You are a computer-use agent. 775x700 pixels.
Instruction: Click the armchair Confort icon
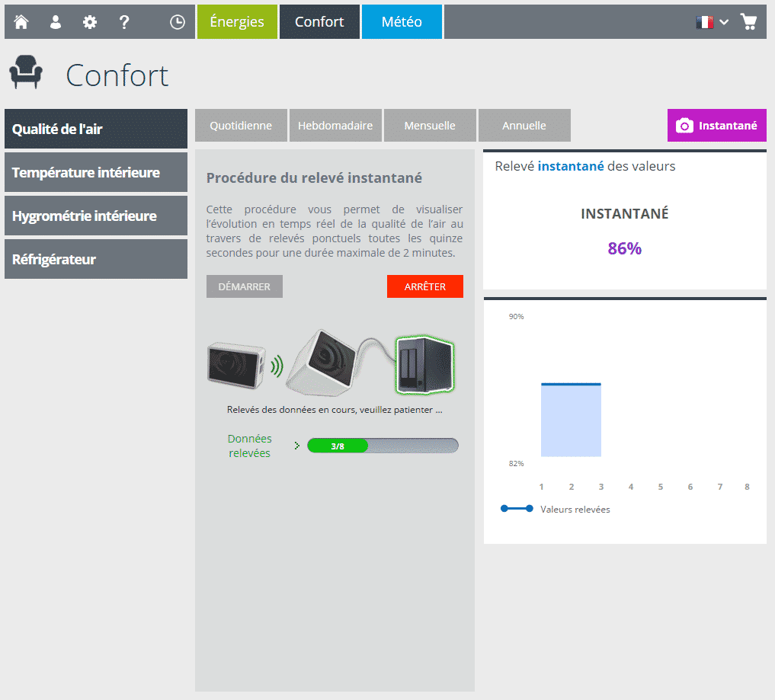26,74
